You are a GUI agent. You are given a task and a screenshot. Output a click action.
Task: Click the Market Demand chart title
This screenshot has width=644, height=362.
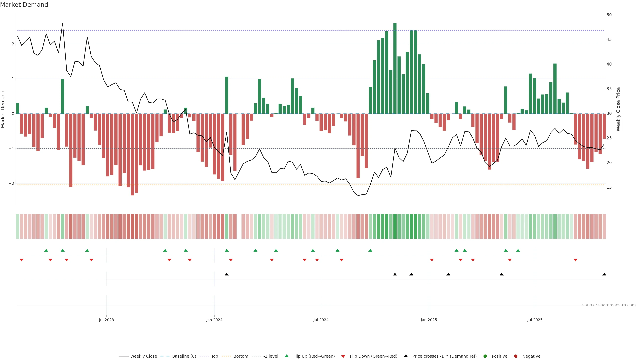(24, 5)
